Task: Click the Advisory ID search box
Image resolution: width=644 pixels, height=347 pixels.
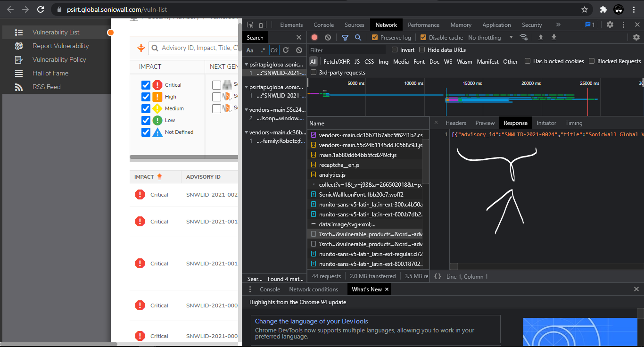Action: click(x=193, y=48)
